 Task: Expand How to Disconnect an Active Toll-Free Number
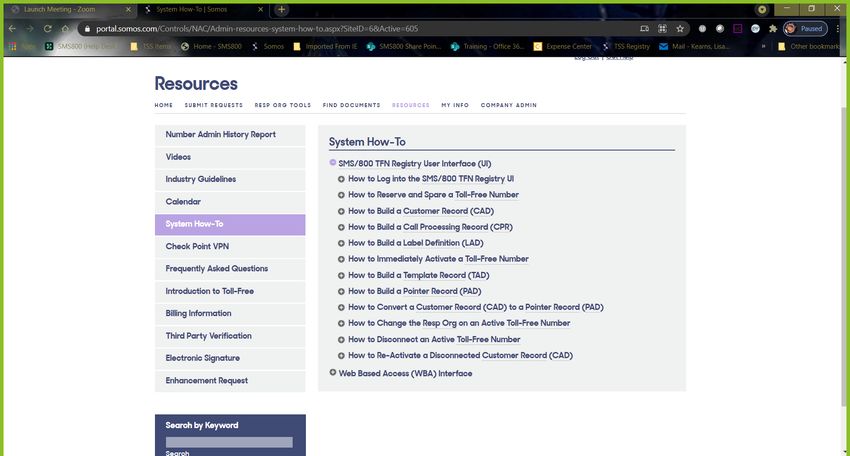click(341, 340)
